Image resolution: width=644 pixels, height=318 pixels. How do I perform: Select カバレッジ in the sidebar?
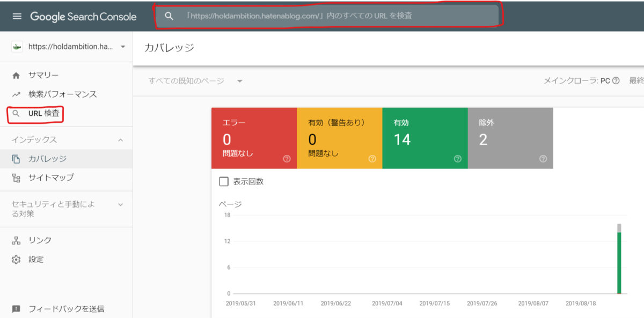click(x=66, y=159)
